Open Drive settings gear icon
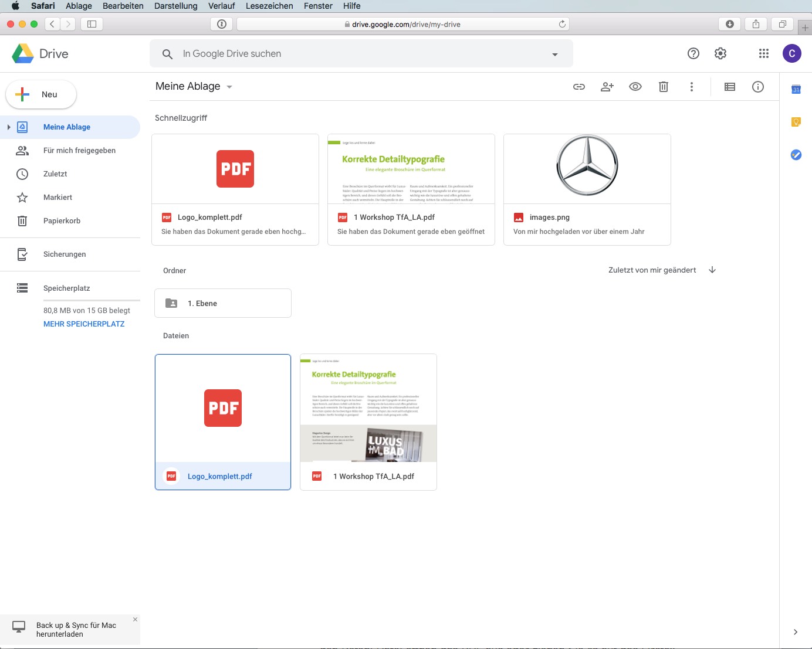 [x=720, y=53]
